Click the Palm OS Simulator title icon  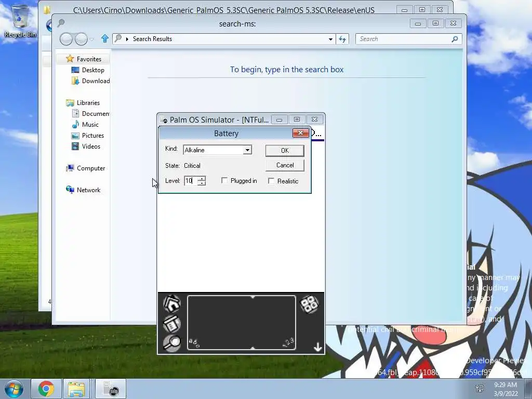click(x=164, y=120)
